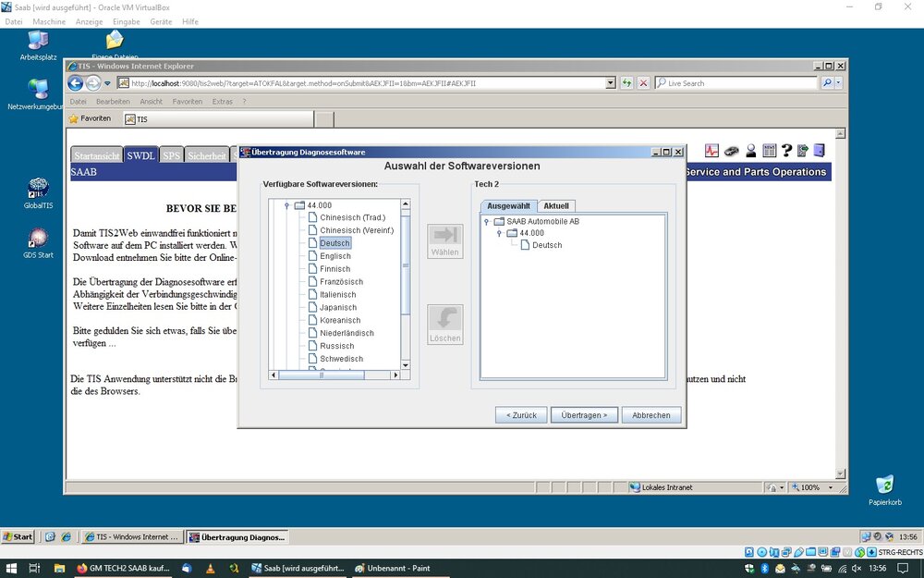Open the car icon in TIS toolbar
Image resolution: width=924 pixels, height=578 pixels.
(x=731, y=151)
